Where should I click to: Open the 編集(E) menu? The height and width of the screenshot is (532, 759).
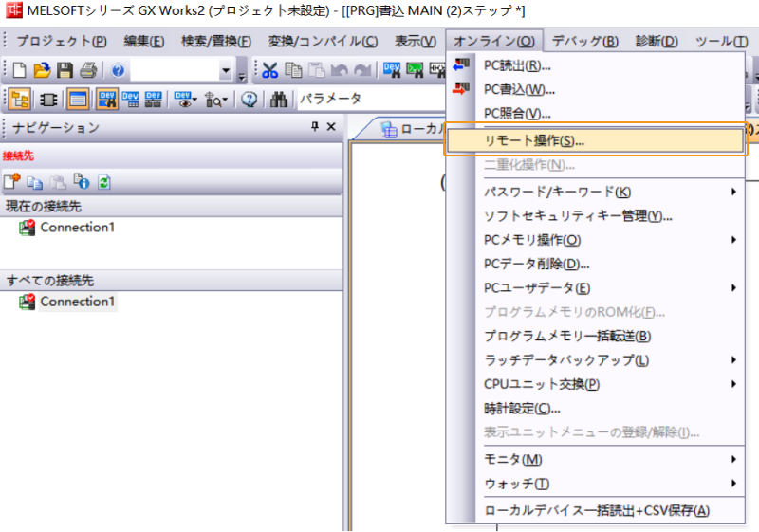point(144,41)
